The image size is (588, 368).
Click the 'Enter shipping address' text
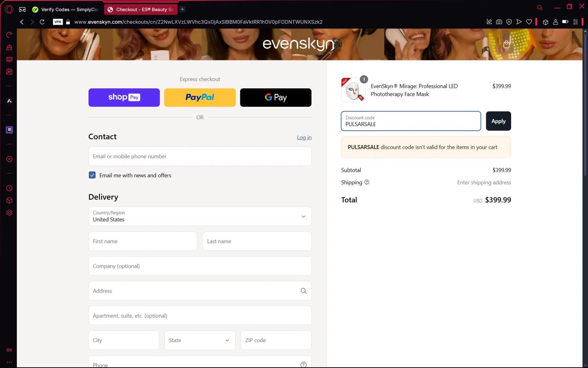[484, 182]
